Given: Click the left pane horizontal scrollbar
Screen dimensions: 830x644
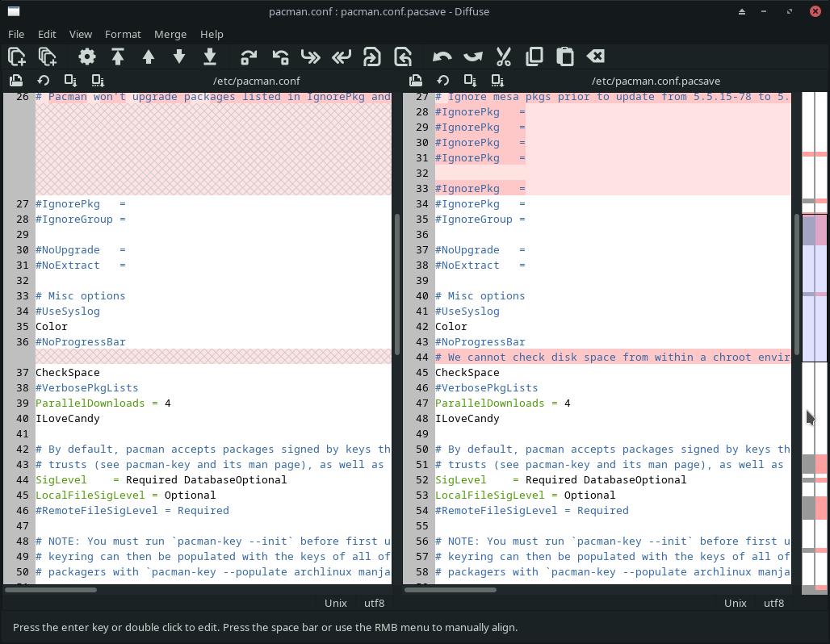Looking at the screenshot, I should coord(51,589).
